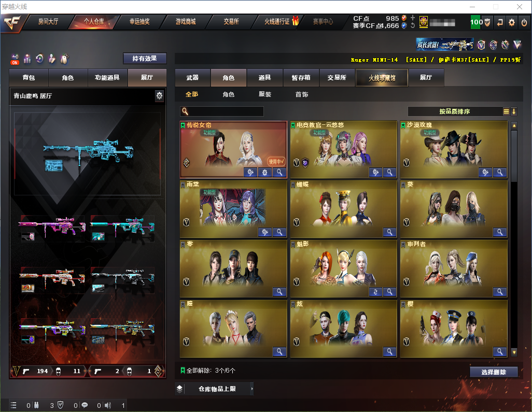Open the list menu icon in bottom bar
This screenshot has height=412, width=532.
[x=13, y=405]
